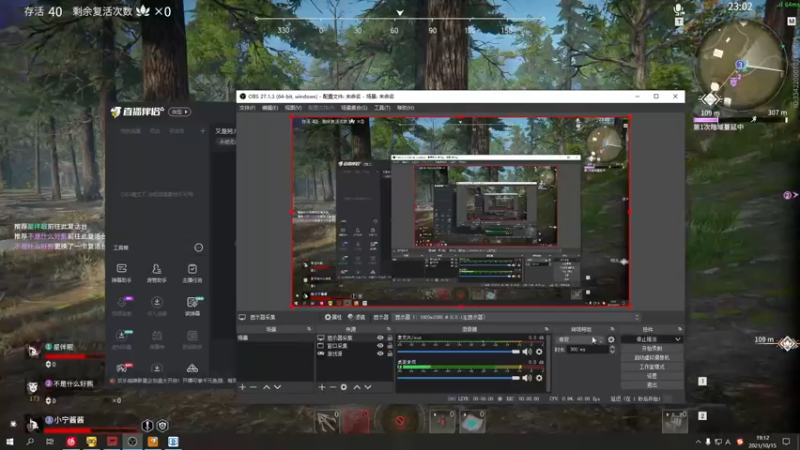Adjust the 麦克风/Aux volume slider

pyautogui.click(x=458, y=352)
